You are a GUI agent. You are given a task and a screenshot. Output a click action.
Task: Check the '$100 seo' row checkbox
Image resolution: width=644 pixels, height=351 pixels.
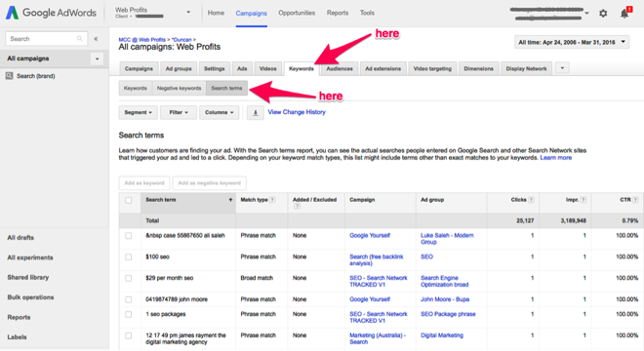[x=129, y=257]
